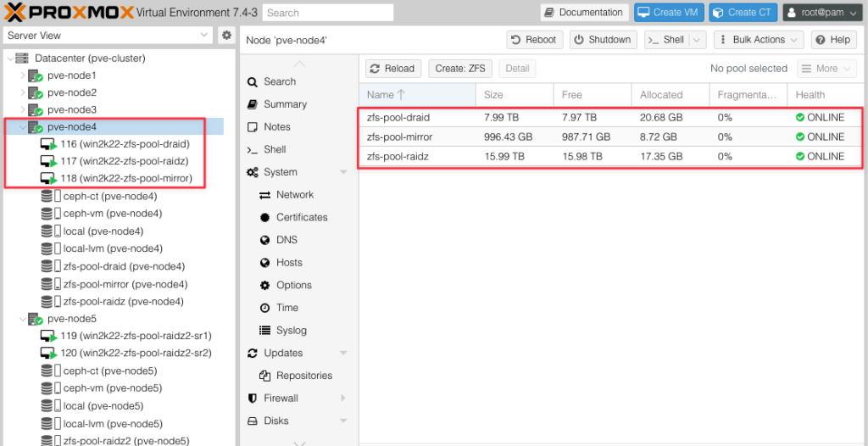Click VM 116 monitor icon
This screenshot has height=446, width=868.
(48, 145)
